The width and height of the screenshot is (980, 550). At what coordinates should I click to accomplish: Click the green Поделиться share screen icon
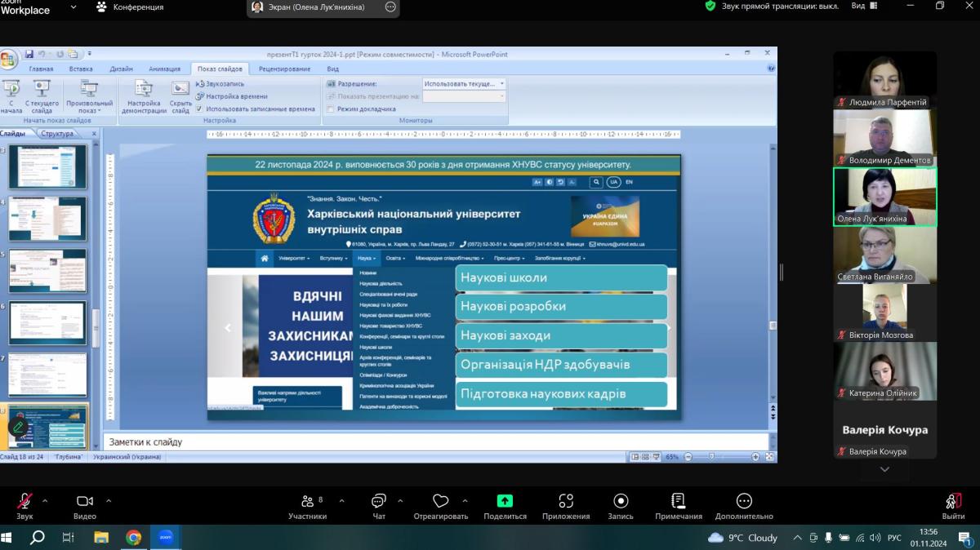click(505, 501)
